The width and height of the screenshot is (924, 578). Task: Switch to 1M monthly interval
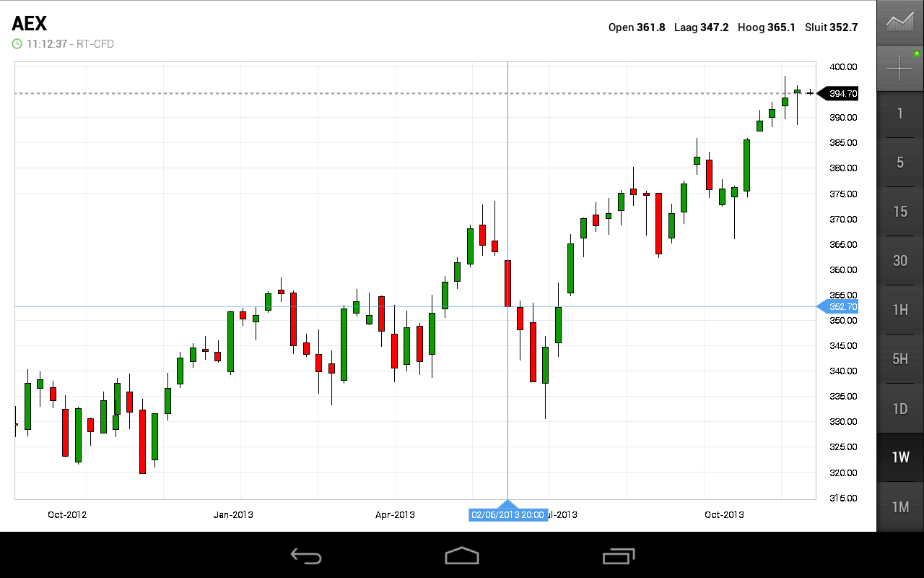[x=899, y=507]
